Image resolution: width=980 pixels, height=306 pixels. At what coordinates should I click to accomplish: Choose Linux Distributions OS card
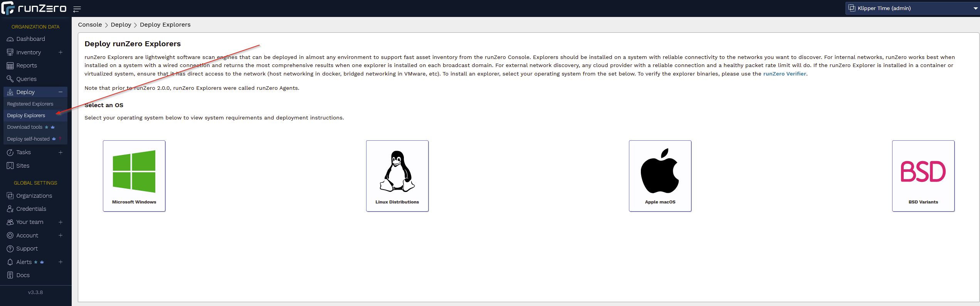(397, 176)
